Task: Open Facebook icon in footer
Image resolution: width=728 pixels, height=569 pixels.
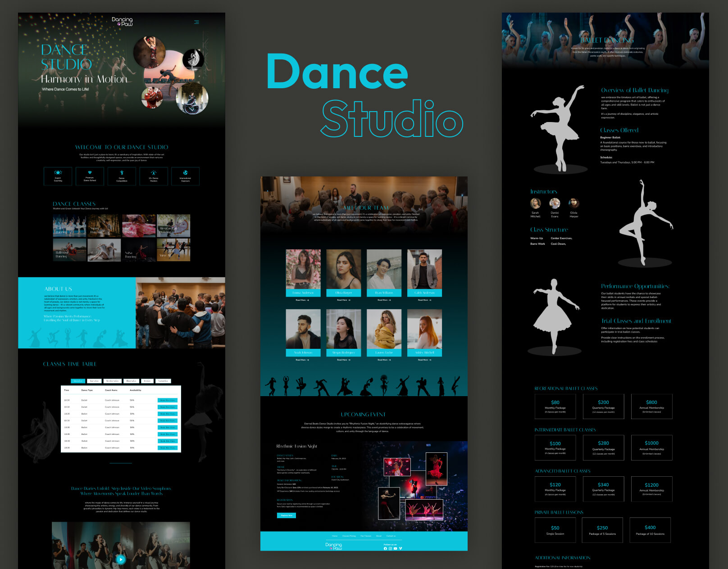Action: [385, 548]
